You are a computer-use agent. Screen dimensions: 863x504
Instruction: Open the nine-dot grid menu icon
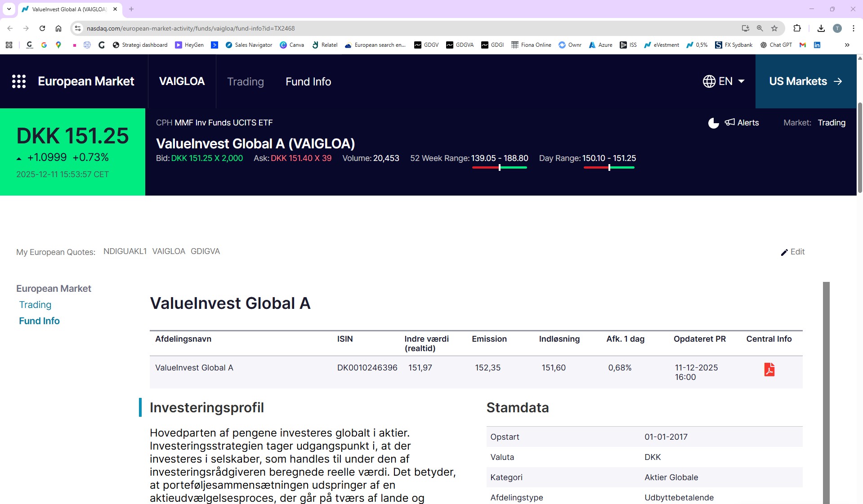[18, 81]
